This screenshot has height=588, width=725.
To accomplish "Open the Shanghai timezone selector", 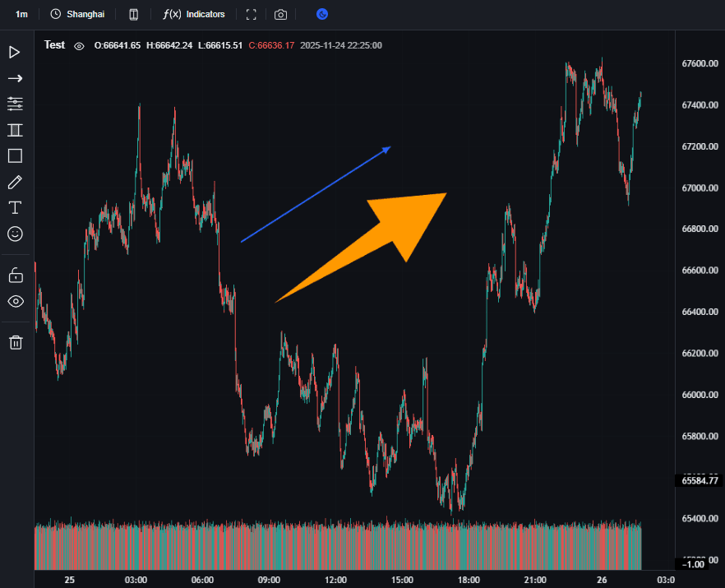I will 77,14.
